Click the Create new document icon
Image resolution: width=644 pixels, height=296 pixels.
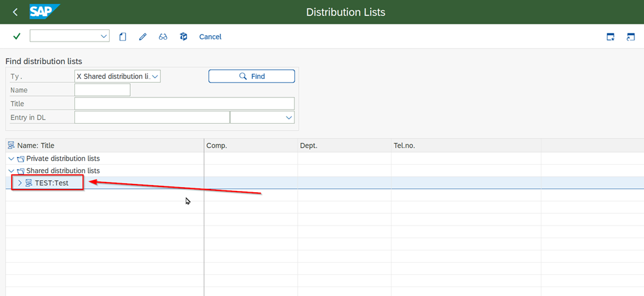pos(123,37)
